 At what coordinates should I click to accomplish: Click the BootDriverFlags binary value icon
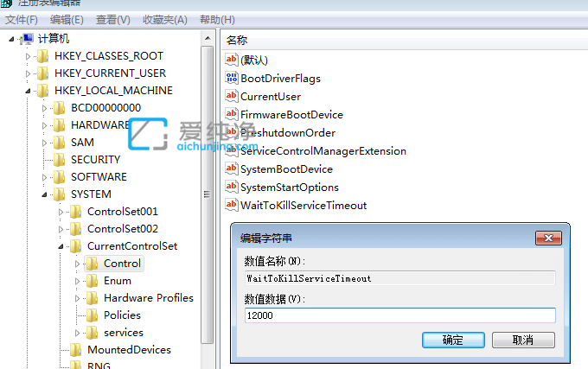pyautogui.click(x=232, y=78)
